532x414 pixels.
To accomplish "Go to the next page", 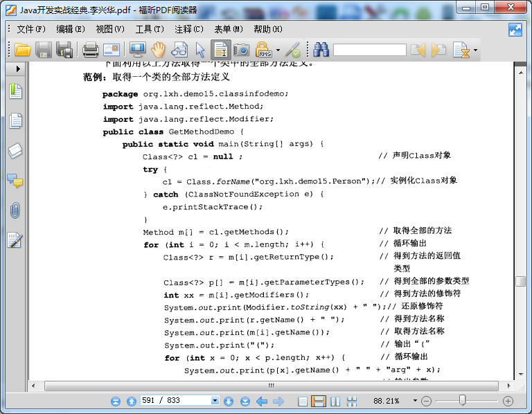I will 229,401.
